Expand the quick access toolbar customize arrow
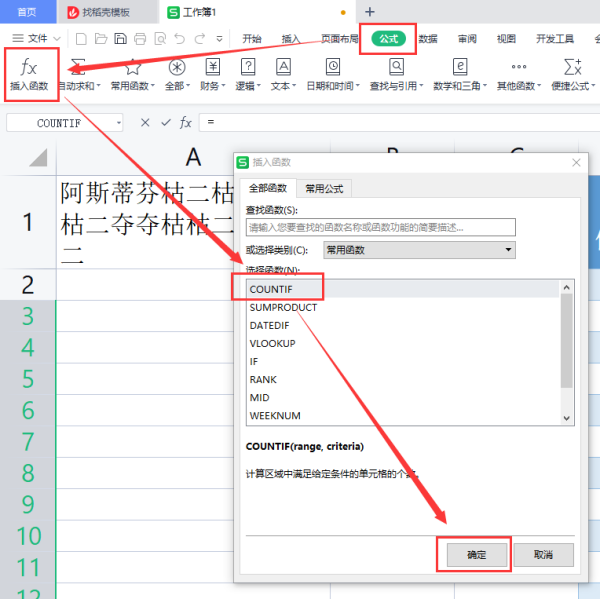 point(219,39)
